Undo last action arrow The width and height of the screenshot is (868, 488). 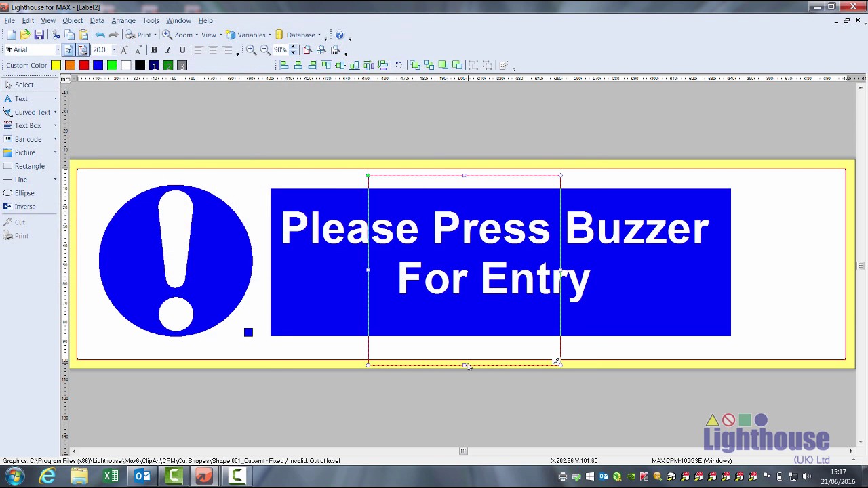point(100,35)
